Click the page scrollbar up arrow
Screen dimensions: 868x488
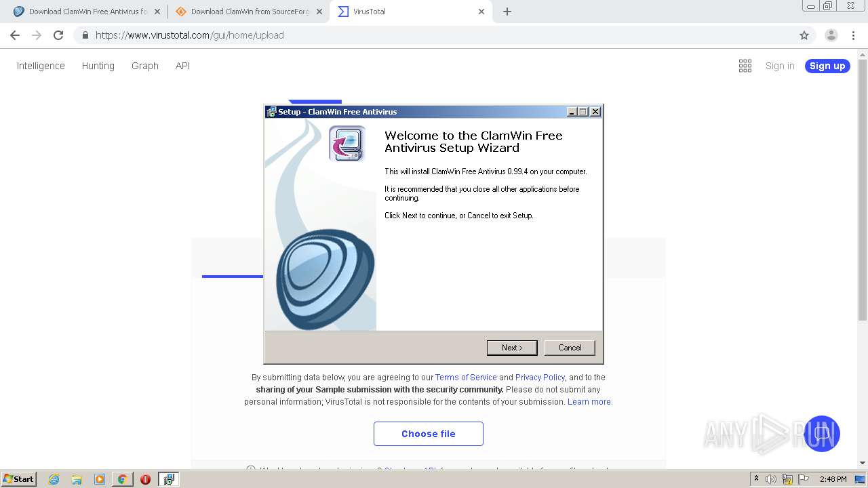pyautogui.click(x=863, y=54)
